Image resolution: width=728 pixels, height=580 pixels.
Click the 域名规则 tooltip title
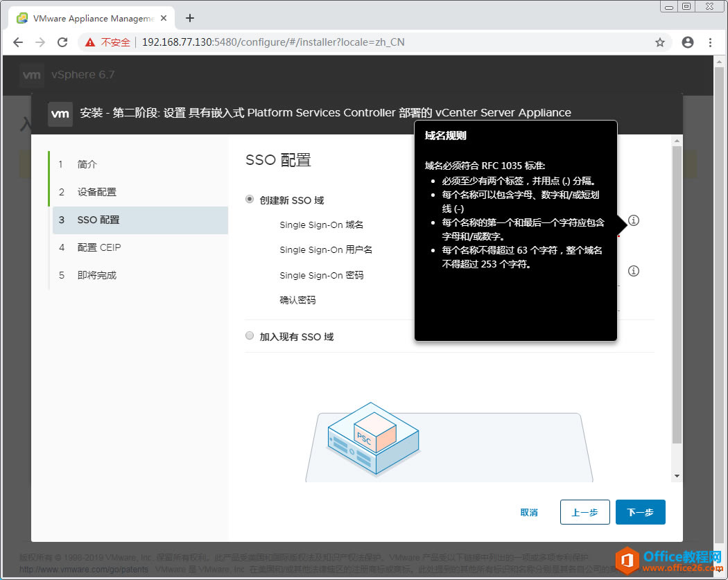[x=445, y=136]
